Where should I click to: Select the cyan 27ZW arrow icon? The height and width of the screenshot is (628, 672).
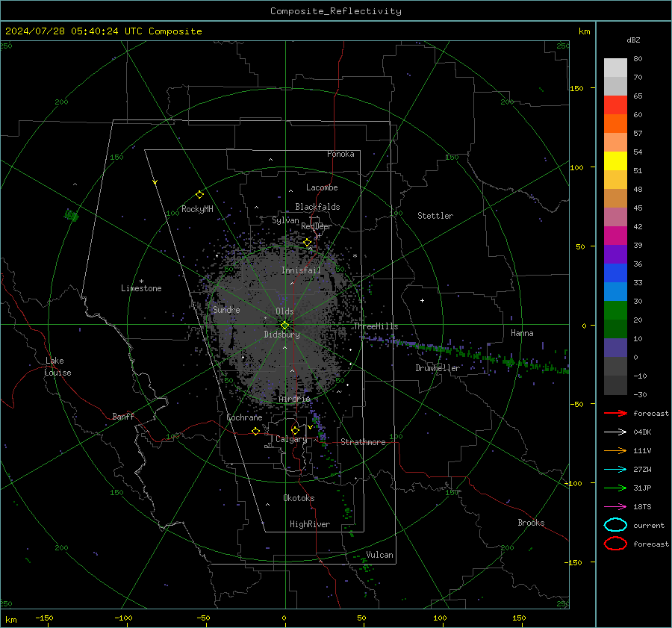[615, 469]
